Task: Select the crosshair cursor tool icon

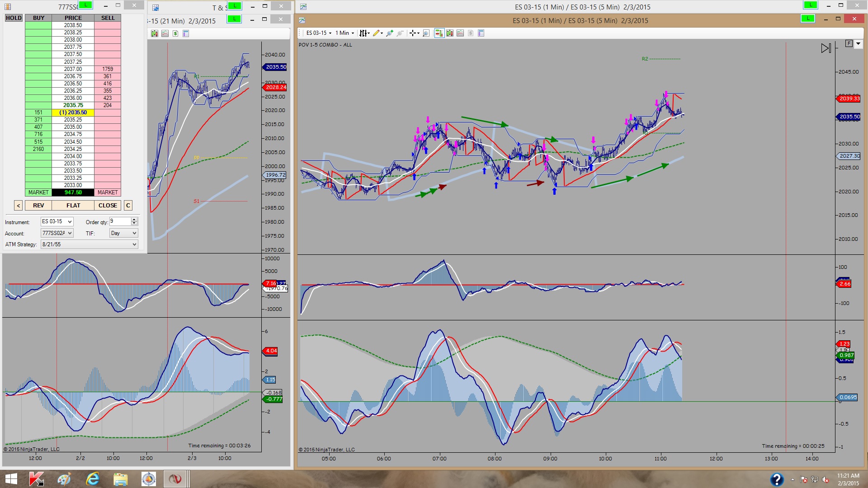Action: (x=412, y=33)
